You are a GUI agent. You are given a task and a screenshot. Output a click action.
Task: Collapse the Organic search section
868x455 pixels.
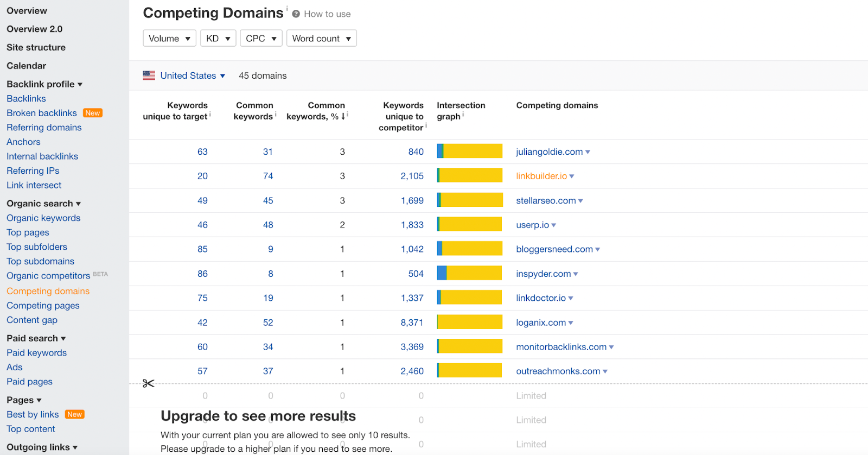44,204
